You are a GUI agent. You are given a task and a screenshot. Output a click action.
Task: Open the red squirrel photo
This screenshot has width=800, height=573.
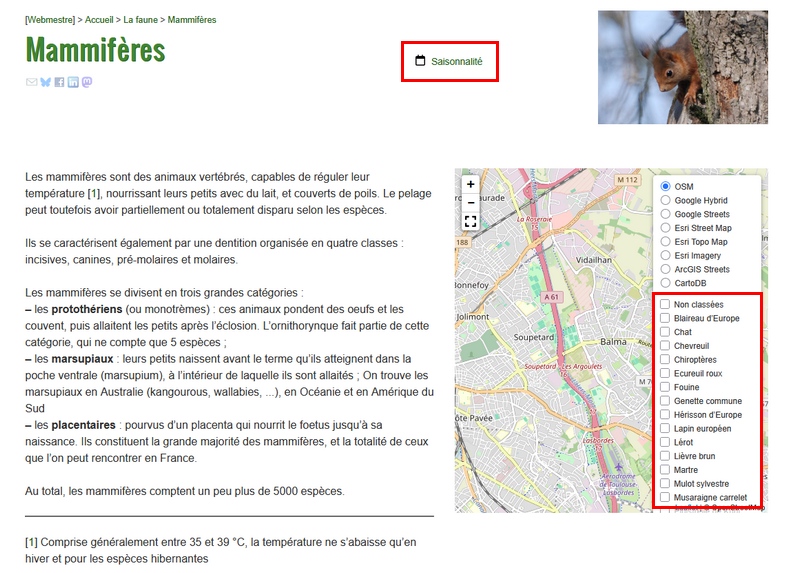tap(682, 67)
